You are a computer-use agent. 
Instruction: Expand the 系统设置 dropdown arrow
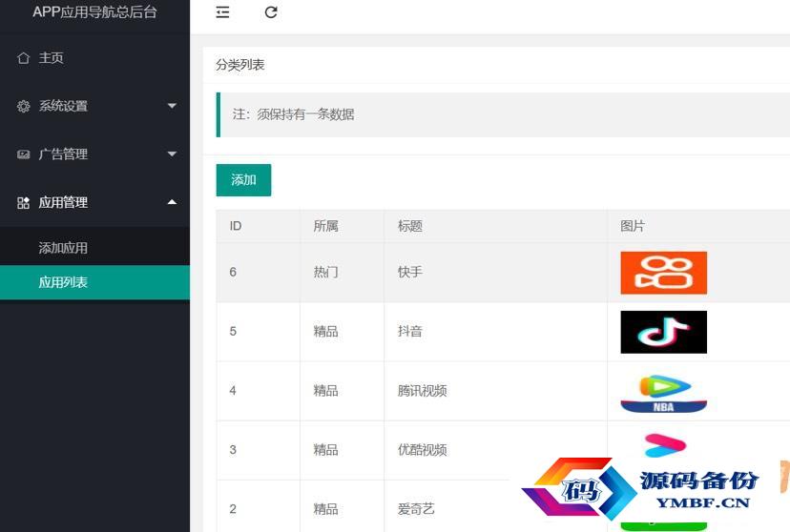pos(172,106)
